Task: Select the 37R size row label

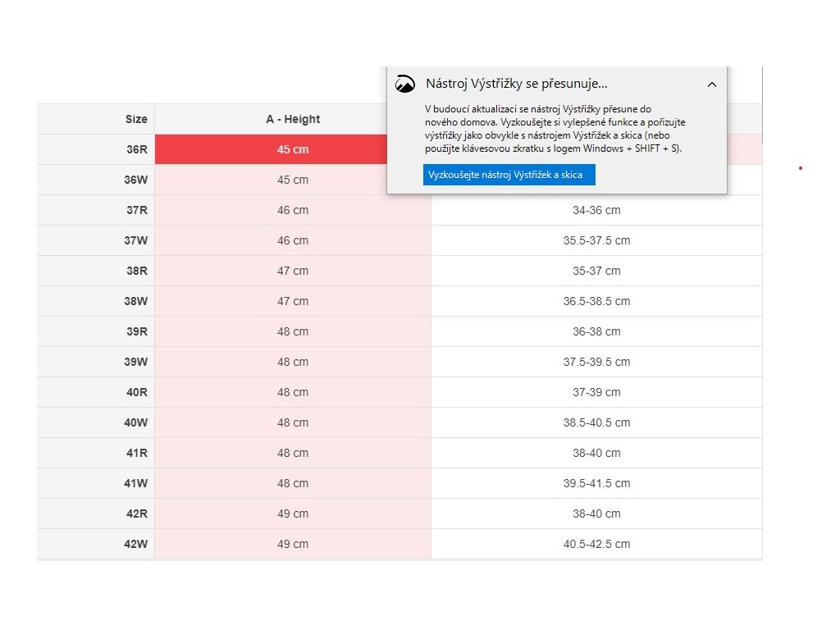Action: (136, 210)
